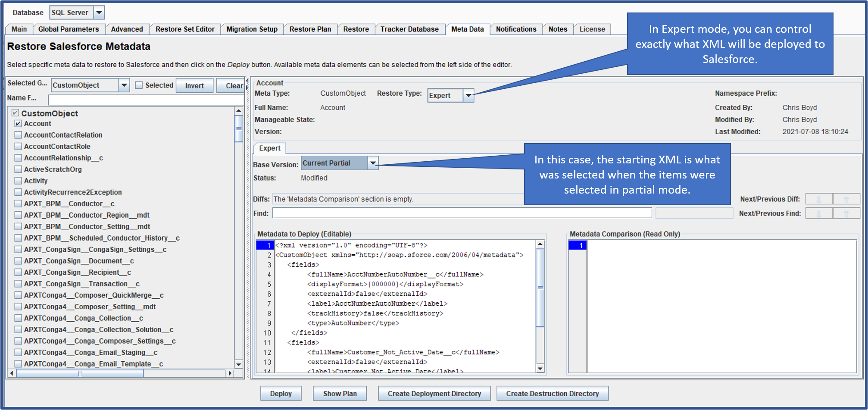
Task: Enable the Selected filter checkbox
Action: (x=139, y=85)
